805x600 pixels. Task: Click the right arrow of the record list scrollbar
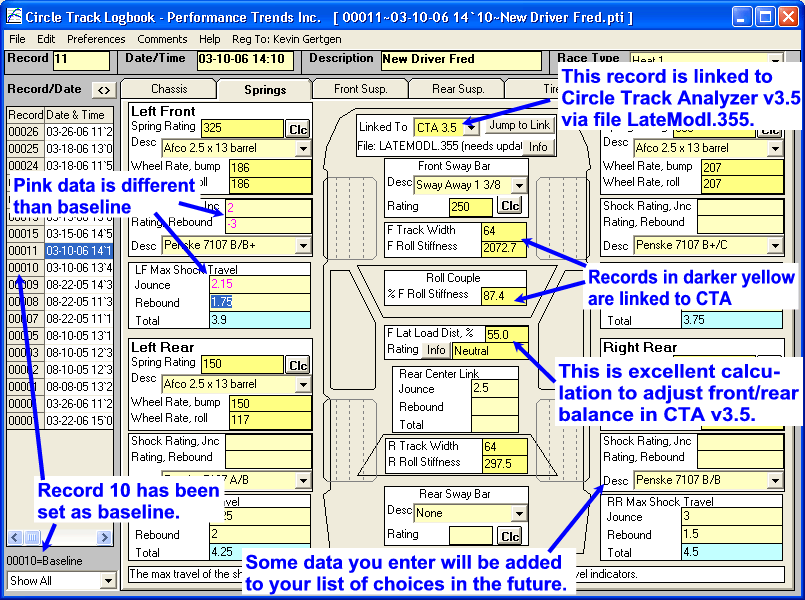click(105, 537)
